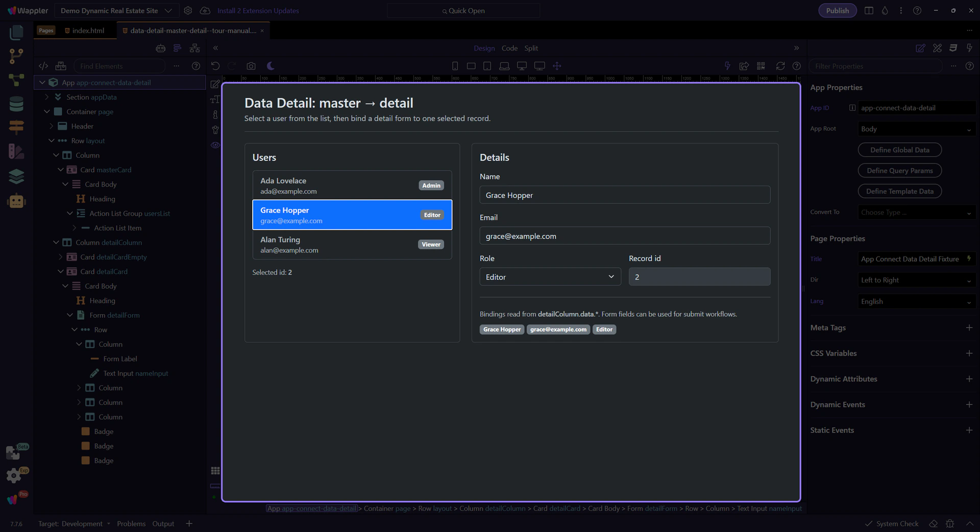
Task: Open the database manager sidebar icon
Action: tap(16, 104)
